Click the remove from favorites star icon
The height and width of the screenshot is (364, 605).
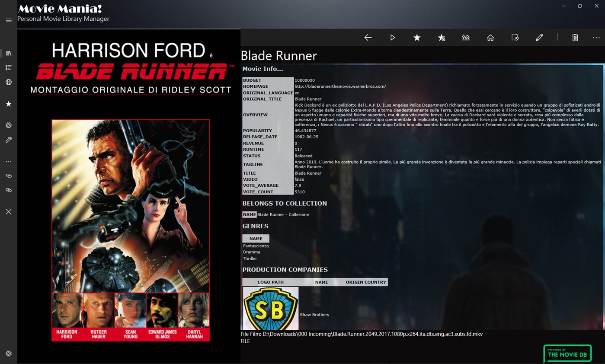point(442,38)
